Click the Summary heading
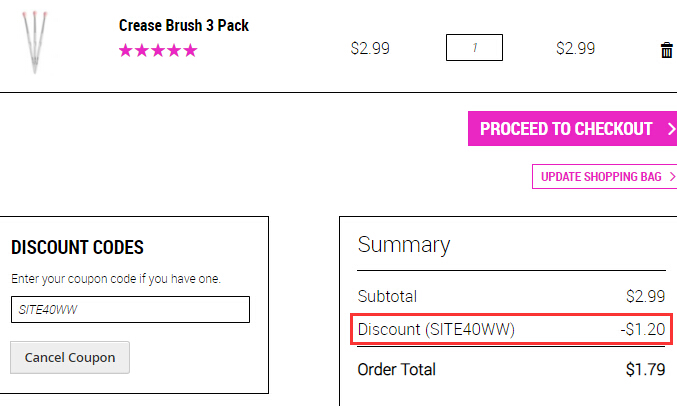The height and width of the screenshot is (406, 677). pyautogui.click(x=404, y=245)
